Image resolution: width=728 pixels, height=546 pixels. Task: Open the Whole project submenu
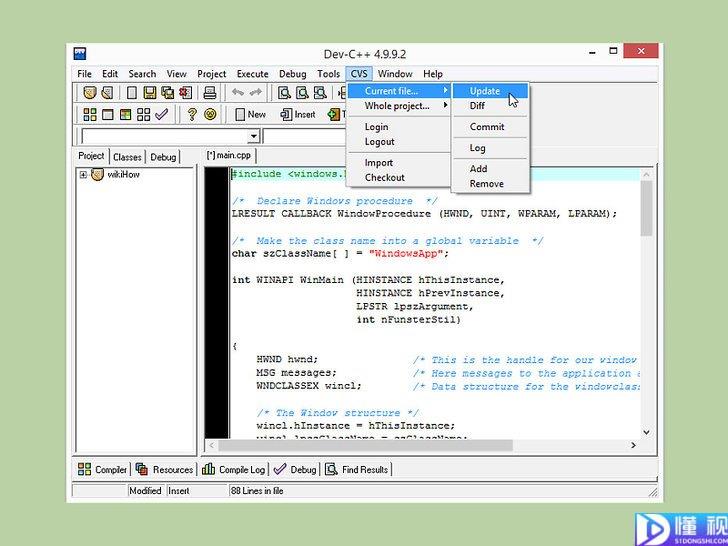397,106
